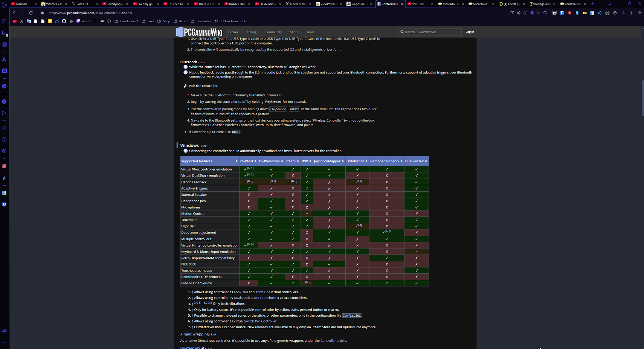Sort table by DSX column
Image resolution: width=644 pixels, height=349 pixels.
(x=307, y=161)
